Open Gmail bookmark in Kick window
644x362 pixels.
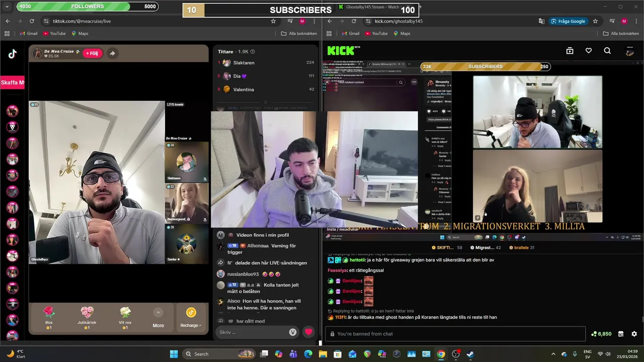click(x=350, y=33)
